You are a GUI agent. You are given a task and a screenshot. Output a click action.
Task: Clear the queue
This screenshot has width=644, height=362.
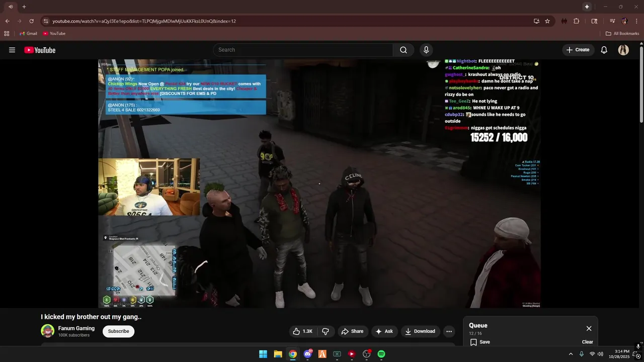(588, 342)
